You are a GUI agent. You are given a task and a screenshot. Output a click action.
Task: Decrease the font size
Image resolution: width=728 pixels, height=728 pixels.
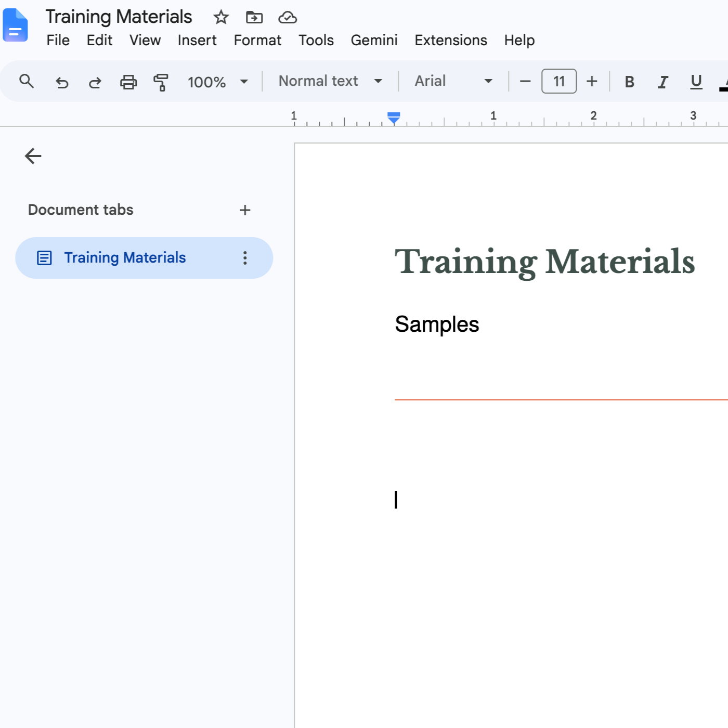pos(525,82)
